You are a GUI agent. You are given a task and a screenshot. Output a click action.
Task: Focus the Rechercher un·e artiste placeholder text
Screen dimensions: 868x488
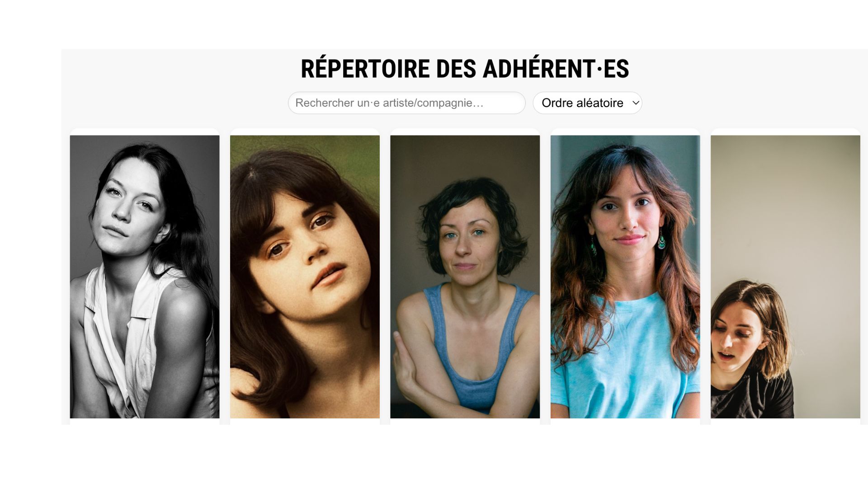coord(389,103)
